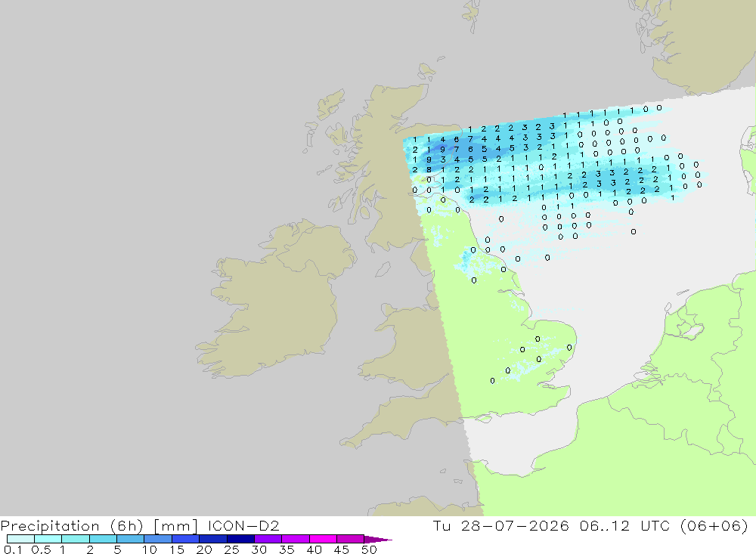Image resolution: width=756 pixels, height=554 pixels.
Task: Click the '40' legend scale label
Action: click(314, 549)
